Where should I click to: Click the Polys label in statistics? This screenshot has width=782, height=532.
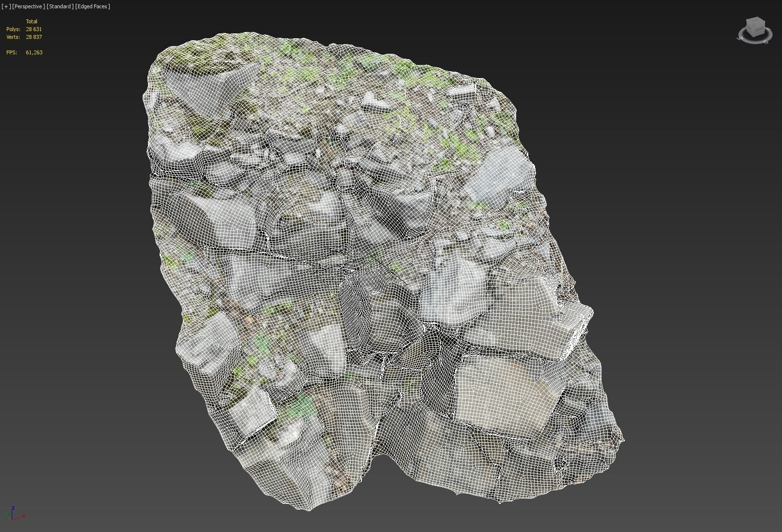(13, 29)
